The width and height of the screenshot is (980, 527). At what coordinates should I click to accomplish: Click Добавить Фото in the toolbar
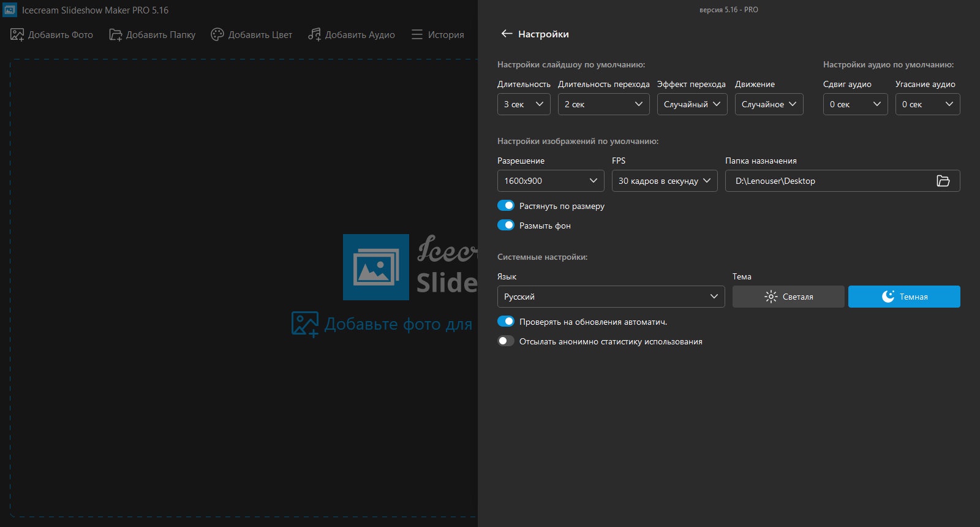[52, 35]
